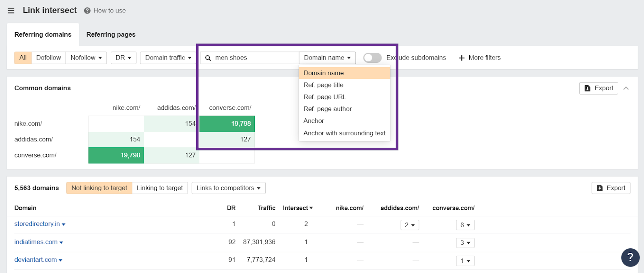The height and width of the screenshot is (273, 644).
Task: Click the addidas.com/ column header in domains table
Action: 400,208
